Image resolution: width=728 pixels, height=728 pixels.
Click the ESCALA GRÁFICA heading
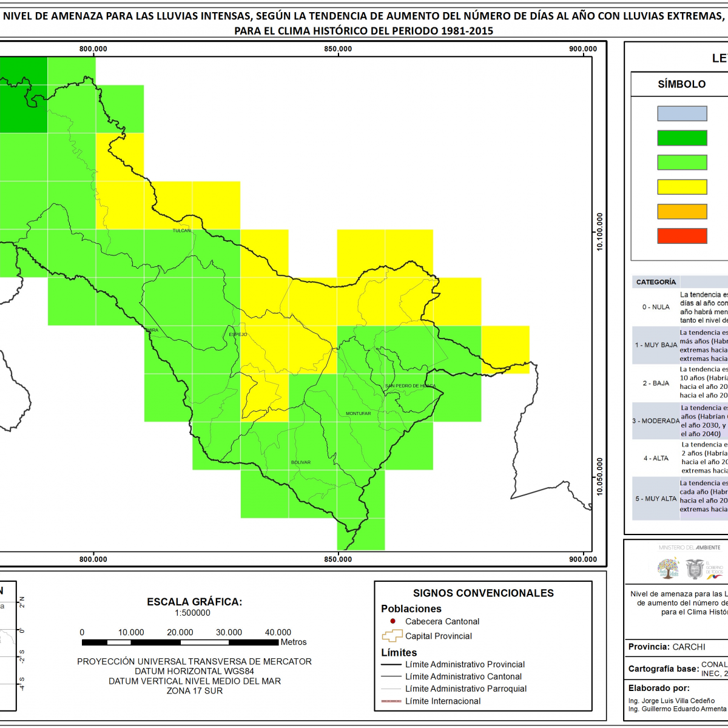point(194,602)
